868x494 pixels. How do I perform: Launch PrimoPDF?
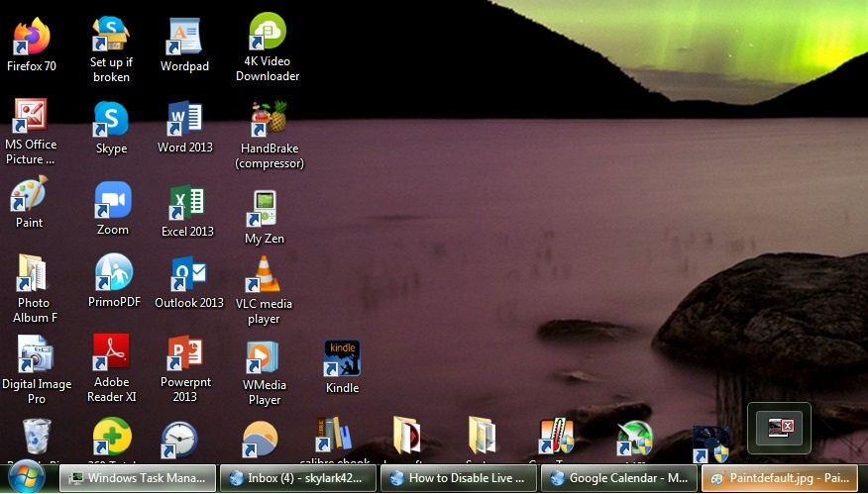114,280
